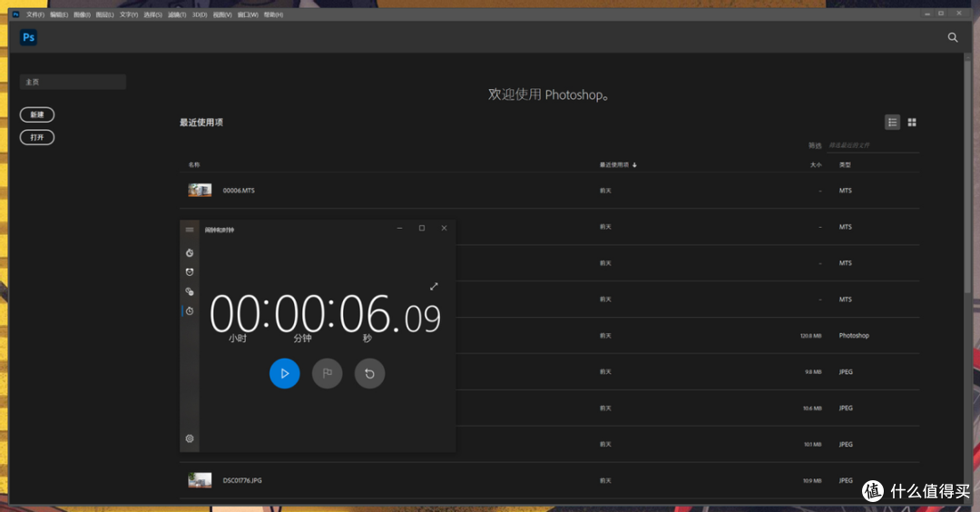Open the 图像(I) menu
This screenshot has width=980, height=512.
(82, 15)
